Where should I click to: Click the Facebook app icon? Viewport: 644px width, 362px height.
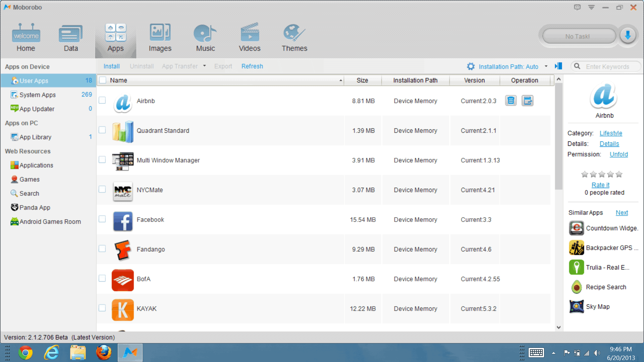click(x=122, y=221)
